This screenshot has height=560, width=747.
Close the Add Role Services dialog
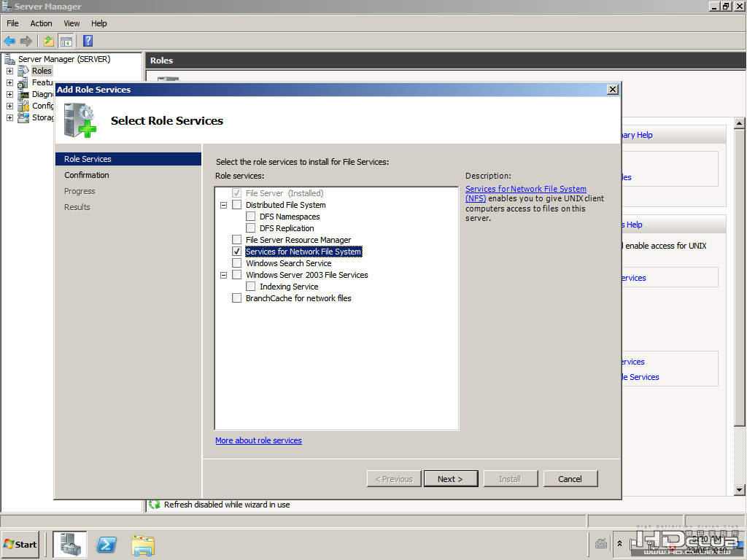(613, 90)
